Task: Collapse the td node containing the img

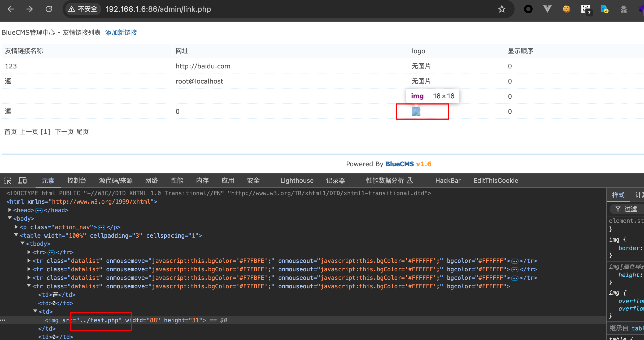Action: pos(35,311)
